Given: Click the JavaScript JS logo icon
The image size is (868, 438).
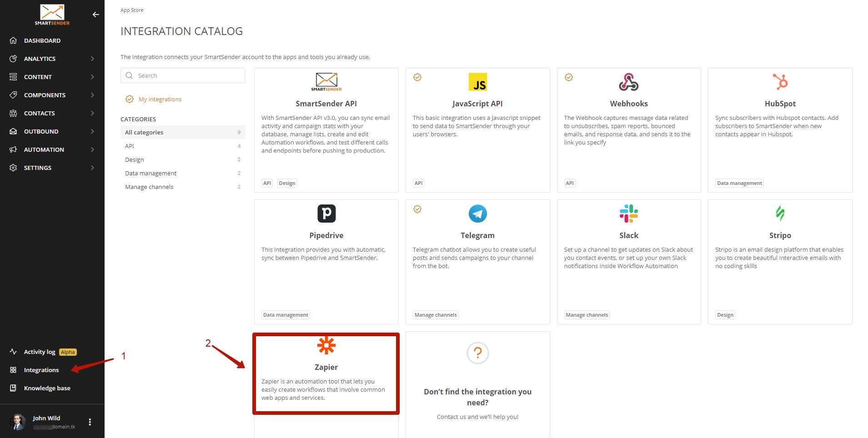Looking at the screenshot, I should pyautogui.click(x=477, y=82).
